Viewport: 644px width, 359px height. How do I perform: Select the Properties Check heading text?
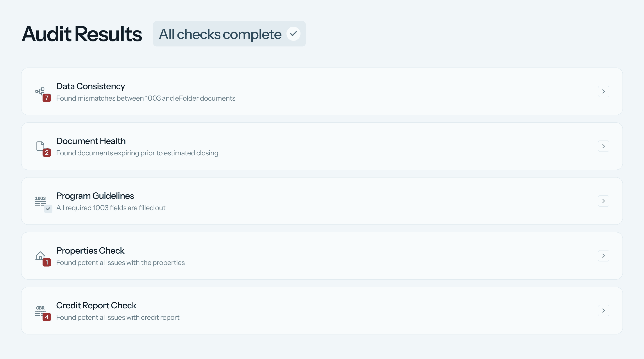point(90,251)
